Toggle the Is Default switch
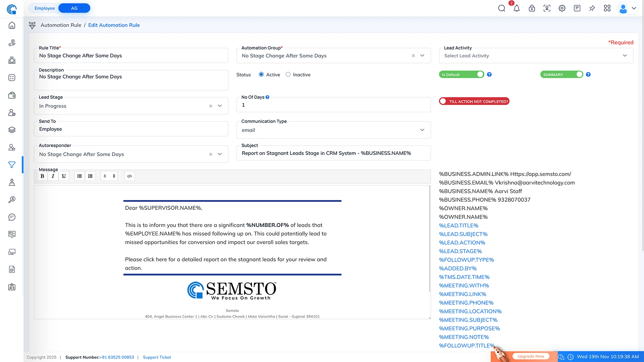Viewport: 644px width, 362px height. (461, 74)
